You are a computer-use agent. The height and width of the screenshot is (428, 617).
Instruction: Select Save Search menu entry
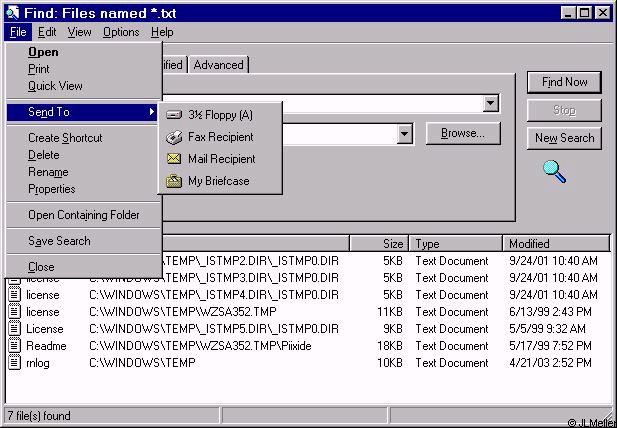coord(59,241)
